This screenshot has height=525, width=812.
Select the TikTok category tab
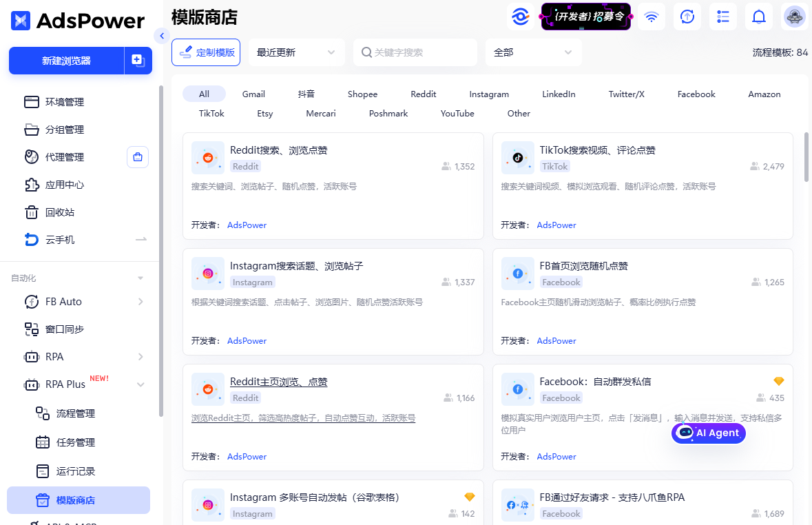point(211,113)
